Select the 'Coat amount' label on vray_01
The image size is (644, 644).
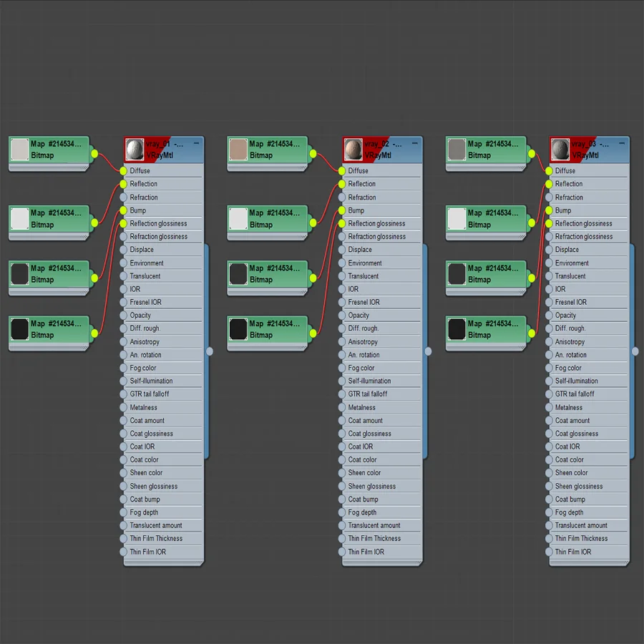coord(147,420)
